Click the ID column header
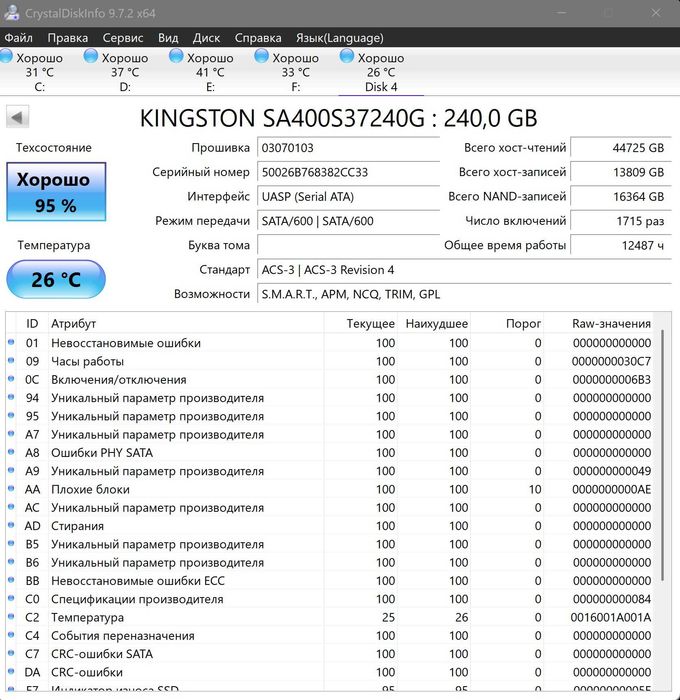This screenshot has height=700, width=680. 32,323
